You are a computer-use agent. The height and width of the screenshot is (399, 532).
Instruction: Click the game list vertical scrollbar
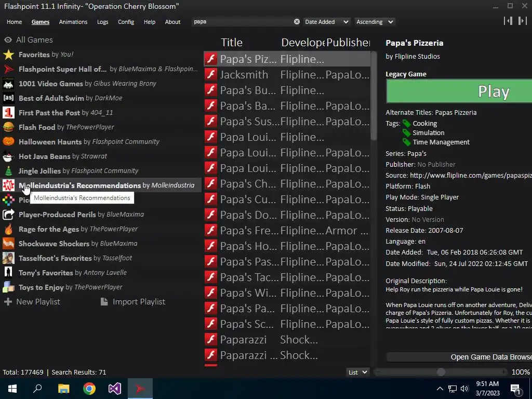coord(374,96)
